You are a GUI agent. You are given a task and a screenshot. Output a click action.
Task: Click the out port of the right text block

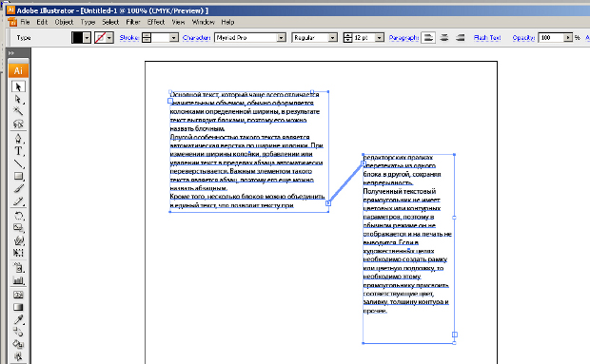(455, 335)
